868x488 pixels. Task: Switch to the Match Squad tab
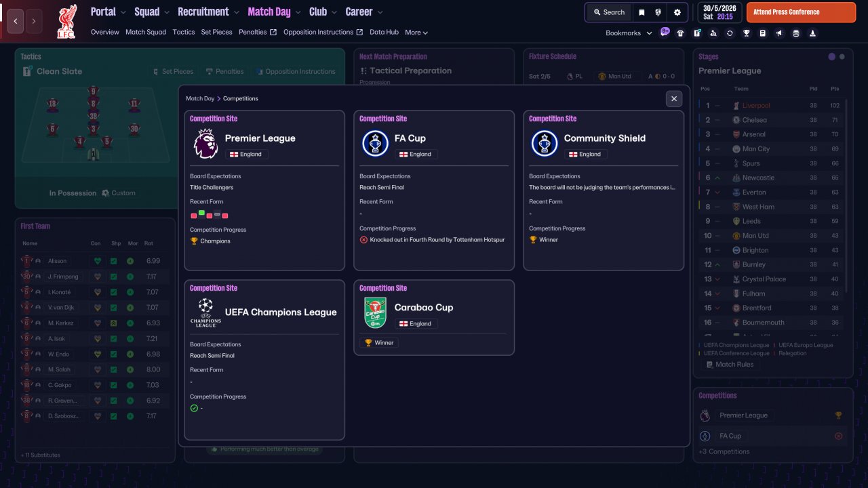pyautogui.click(x=146, y=33)
